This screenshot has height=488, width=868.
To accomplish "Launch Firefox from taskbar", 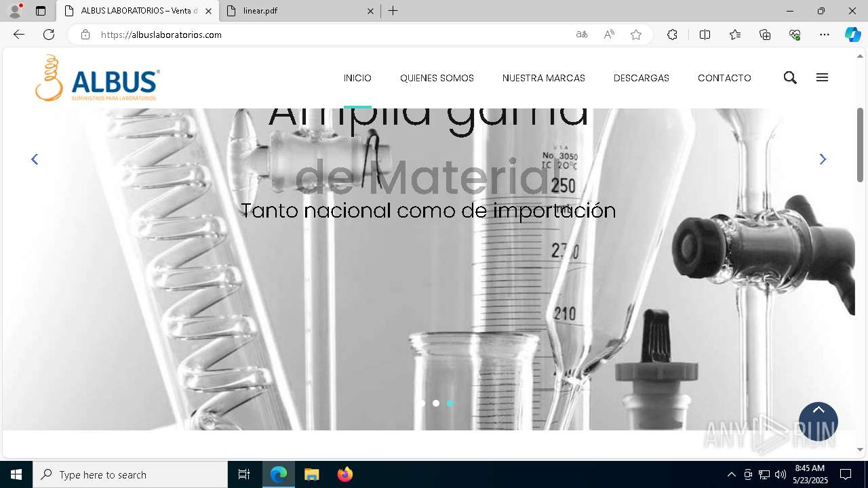I will pyautogui.click(x=345, y=474).
